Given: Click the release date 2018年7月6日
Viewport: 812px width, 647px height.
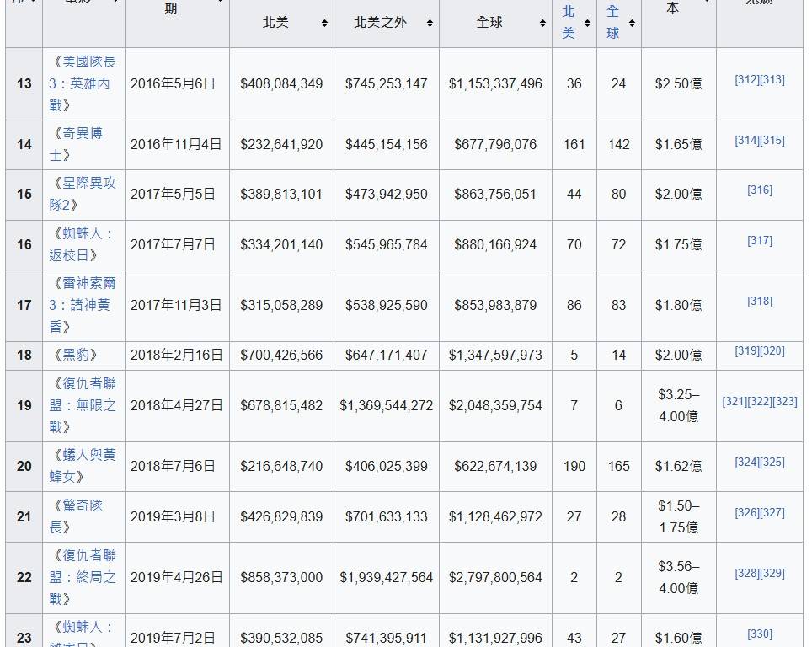Looking at the screenshot, I should click(173, 466).
